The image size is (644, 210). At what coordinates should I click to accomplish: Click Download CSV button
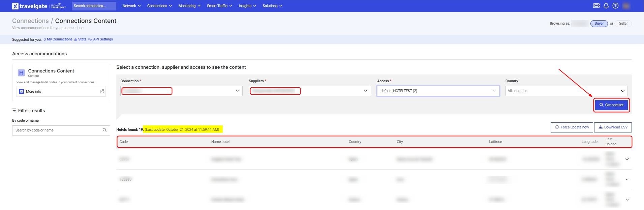(x=613, y=127)
